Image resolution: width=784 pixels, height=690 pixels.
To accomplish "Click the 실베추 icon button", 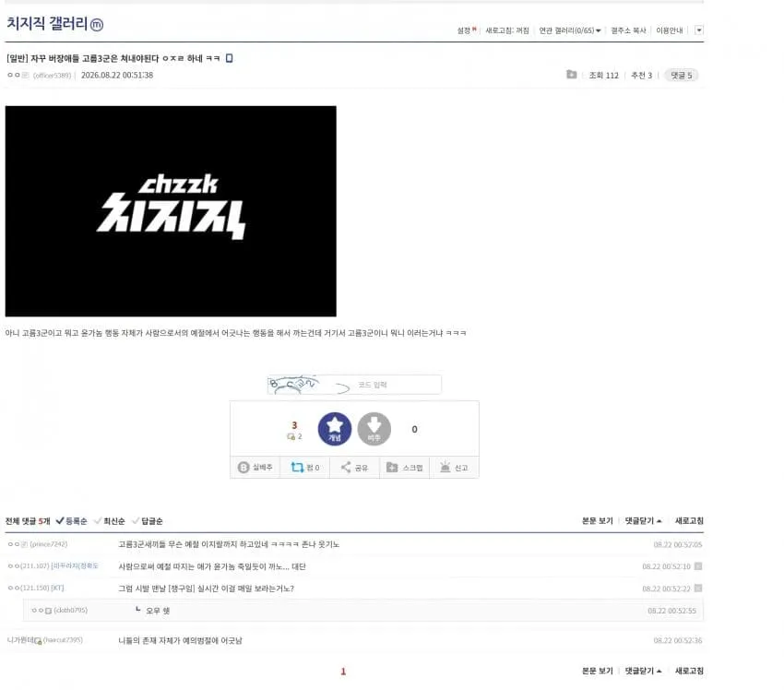I will 255,467.
